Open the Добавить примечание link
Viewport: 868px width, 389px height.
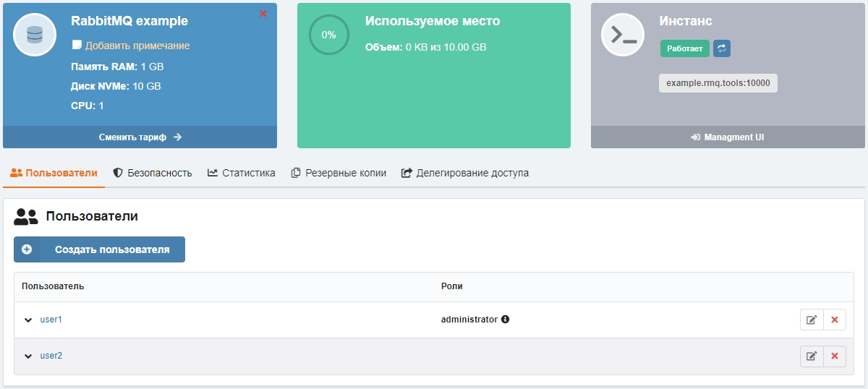[x=137, y=46]
